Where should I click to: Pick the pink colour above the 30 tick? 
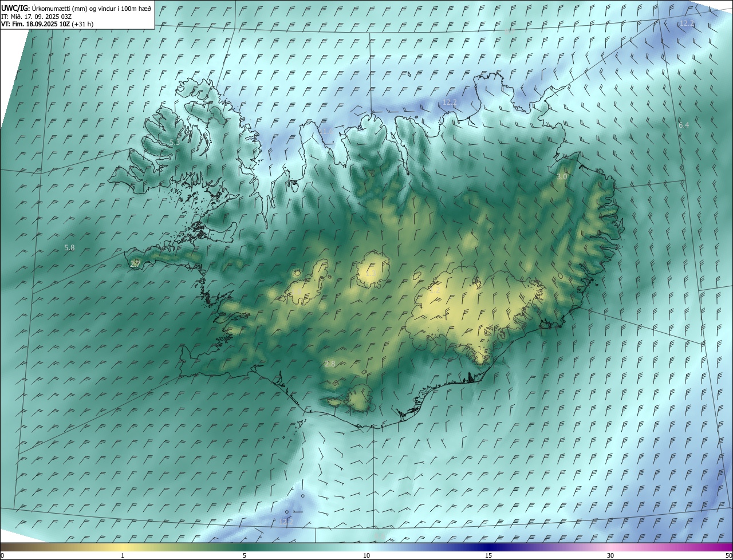point(610,547)
